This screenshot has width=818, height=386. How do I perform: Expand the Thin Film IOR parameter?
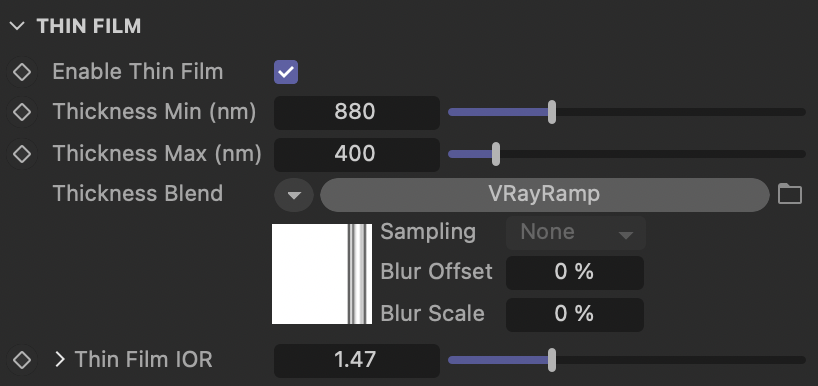[60, 359]
